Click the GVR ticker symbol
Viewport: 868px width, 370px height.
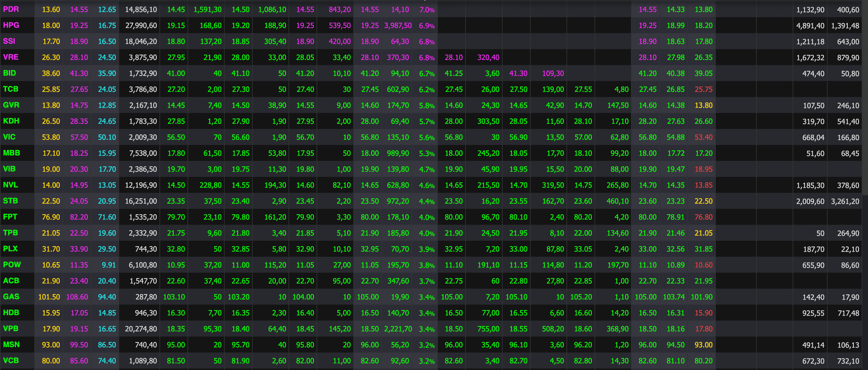(11, 105)
